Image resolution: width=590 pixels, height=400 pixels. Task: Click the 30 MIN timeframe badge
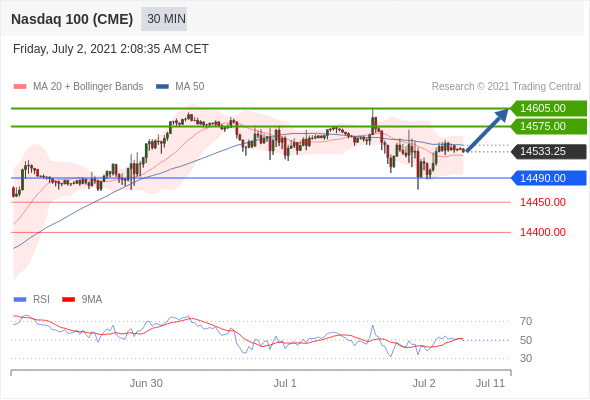coord(164,19)
